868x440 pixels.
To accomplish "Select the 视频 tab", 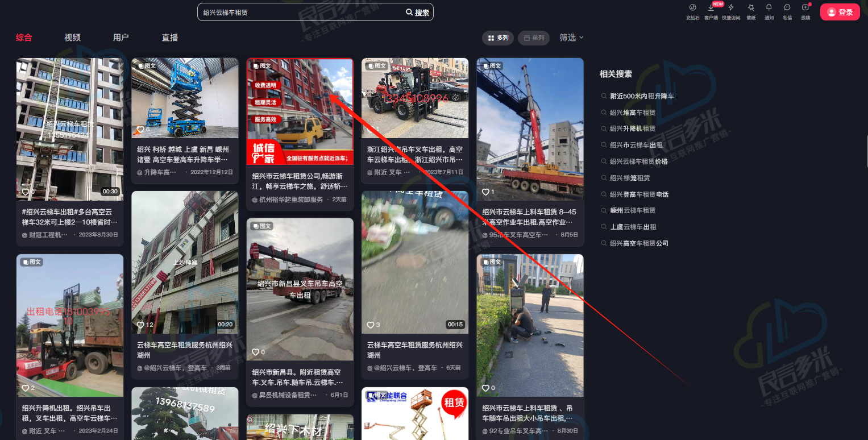I will tap(72, 38).
